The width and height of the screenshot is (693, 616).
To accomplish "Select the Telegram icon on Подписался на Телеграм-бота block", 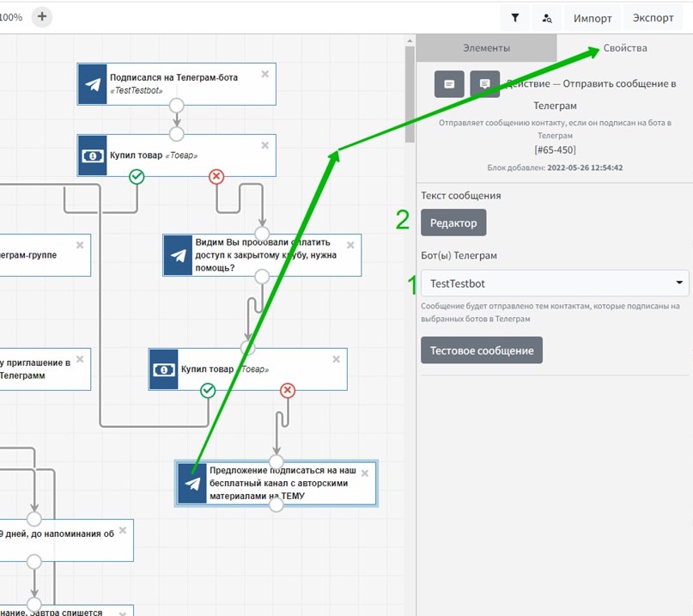I will pyautogui.click(x=92, y=83).
